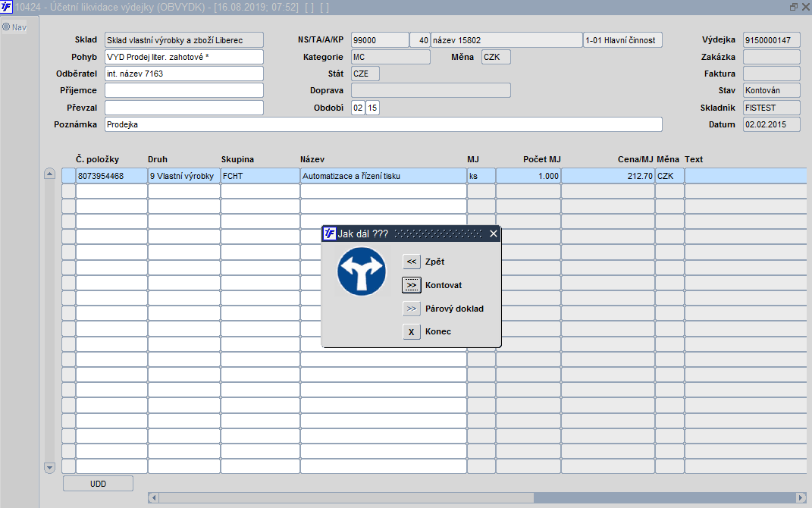Click the Poznámka field containing Prodejka
812x508 pixels.
[x=383, y=124]
